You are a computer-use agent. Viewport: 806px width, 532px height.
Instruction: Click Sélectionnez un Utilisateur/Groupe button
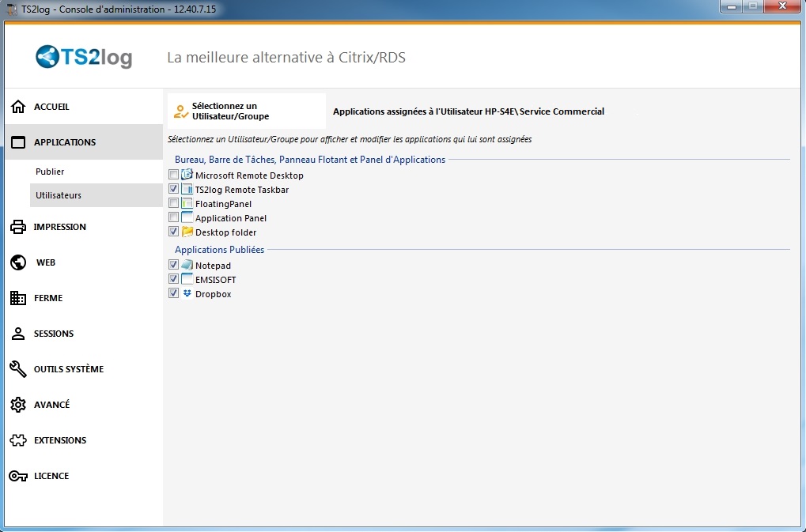[x=247, y=111]
